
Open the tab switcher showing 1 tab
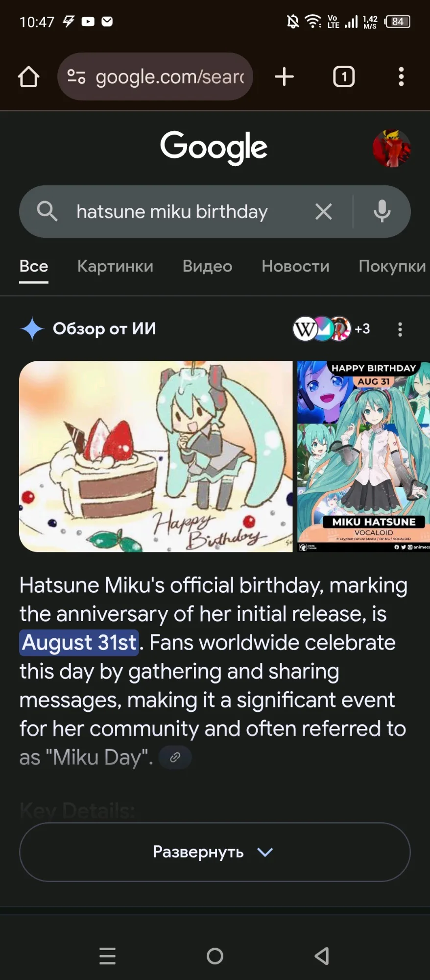[x=344, y=77]
